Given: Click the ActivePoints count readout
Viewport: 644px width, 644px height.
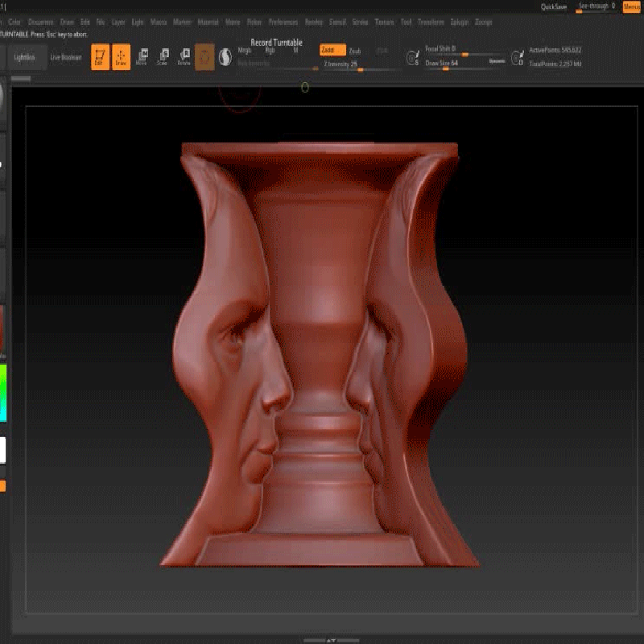Looking at the screenshot, I should (555, 50).
